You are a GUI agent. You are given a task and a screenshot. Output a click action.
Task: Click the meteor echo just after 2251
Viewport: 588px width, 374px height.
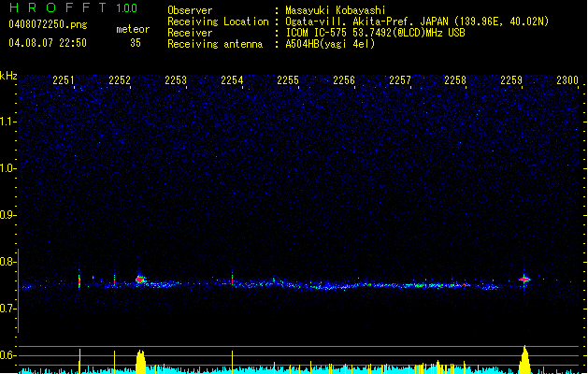79,280
